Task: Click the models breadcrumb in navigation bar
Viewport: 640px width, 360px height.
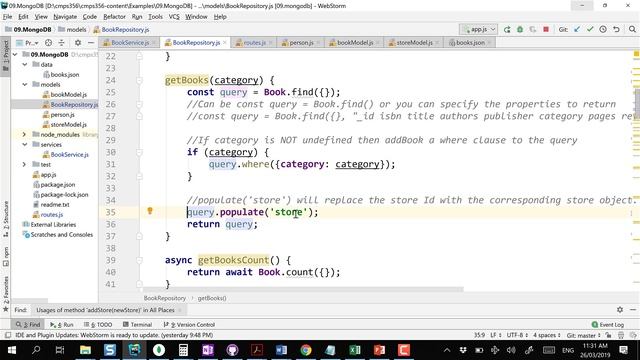Action: pos(72,29)
